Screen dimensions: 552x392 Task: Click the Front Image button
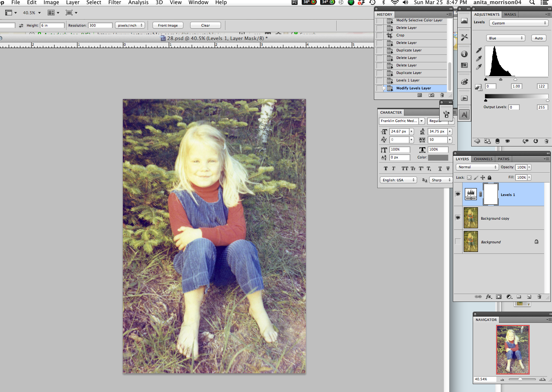pyautogui.click(x=168, y=26)
